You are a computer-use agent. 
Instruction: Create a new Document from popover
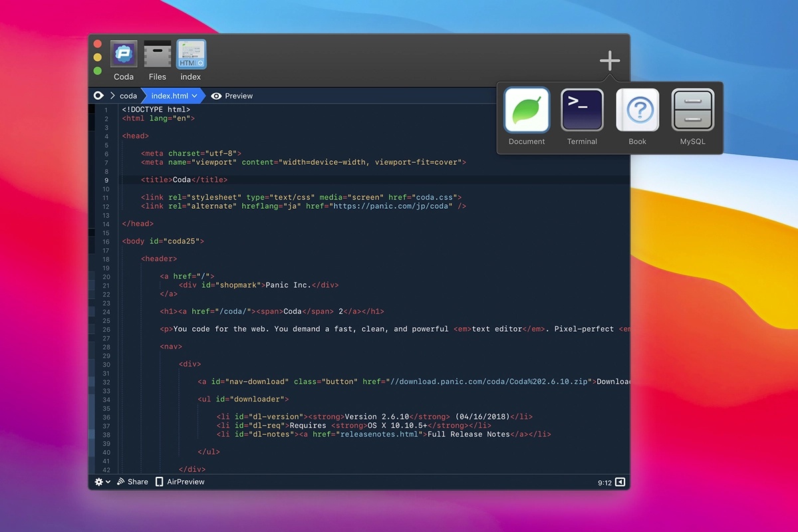(527, 110)
